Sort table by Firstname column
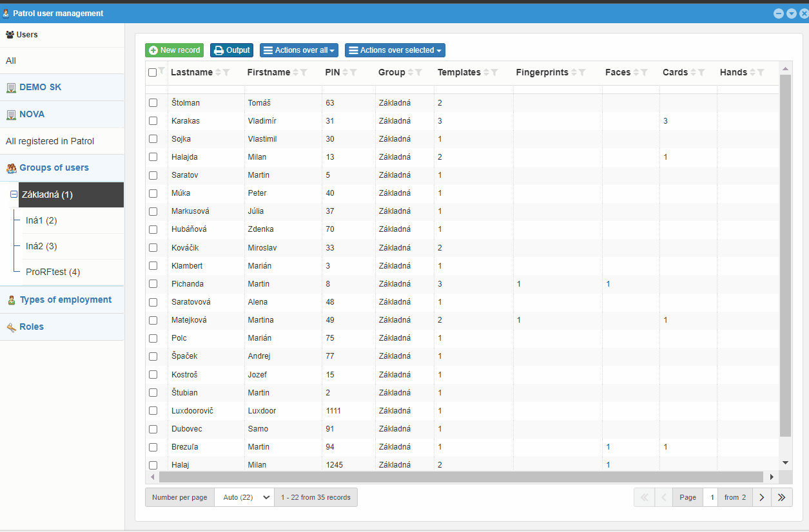This screenshot has height=532, width=809. (295, 73)
